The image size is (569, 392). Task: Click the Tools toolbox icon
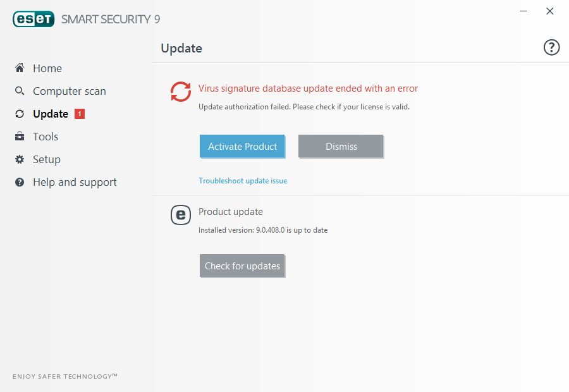[x=20, y=137]
